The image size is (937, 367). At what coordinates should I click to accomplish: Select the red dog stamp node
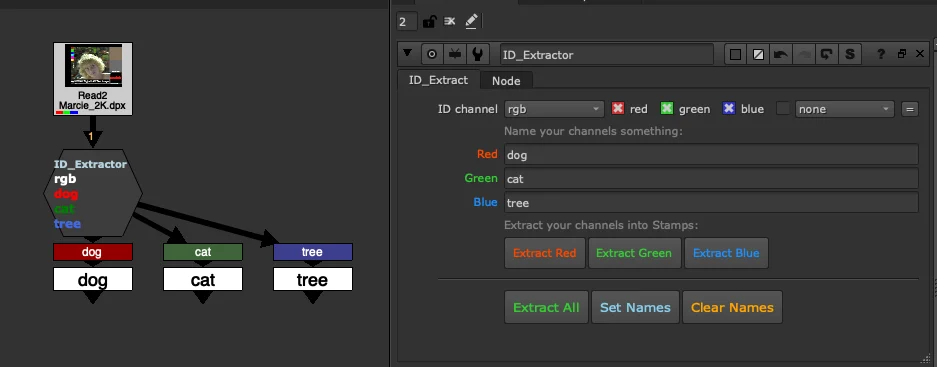93,252
